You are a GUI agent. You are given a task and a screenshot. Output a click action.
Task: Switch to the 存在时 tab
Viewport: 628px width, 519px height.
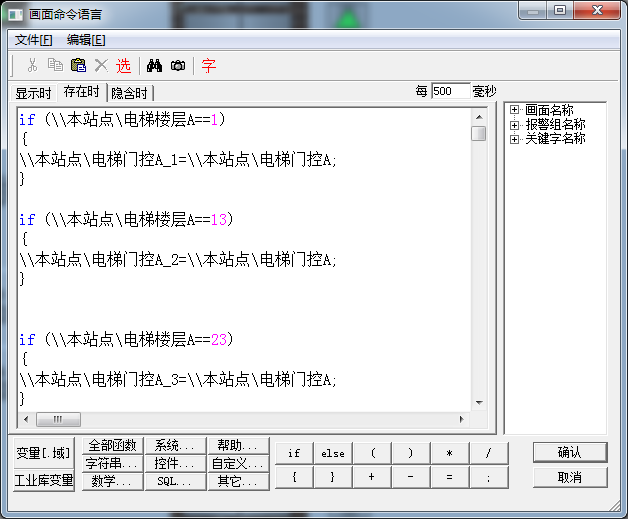pos(82,92)
